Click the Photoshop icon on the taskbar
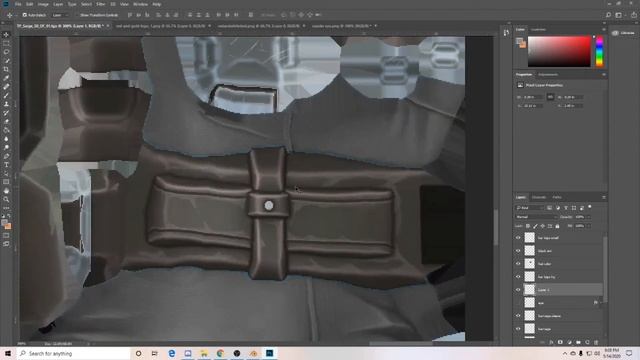The image size is (640, 360). coord(269,353)
